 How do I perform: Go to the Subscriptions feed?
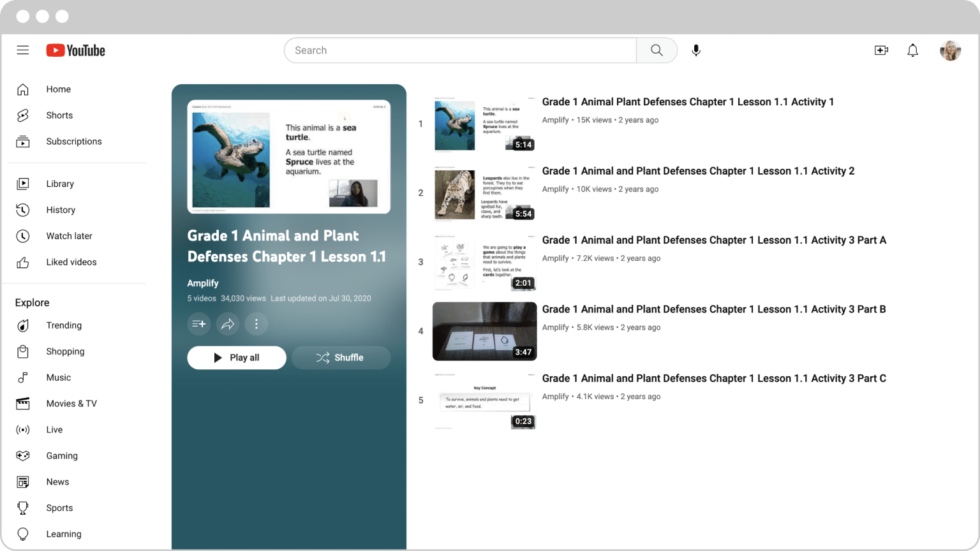[73, 141]
